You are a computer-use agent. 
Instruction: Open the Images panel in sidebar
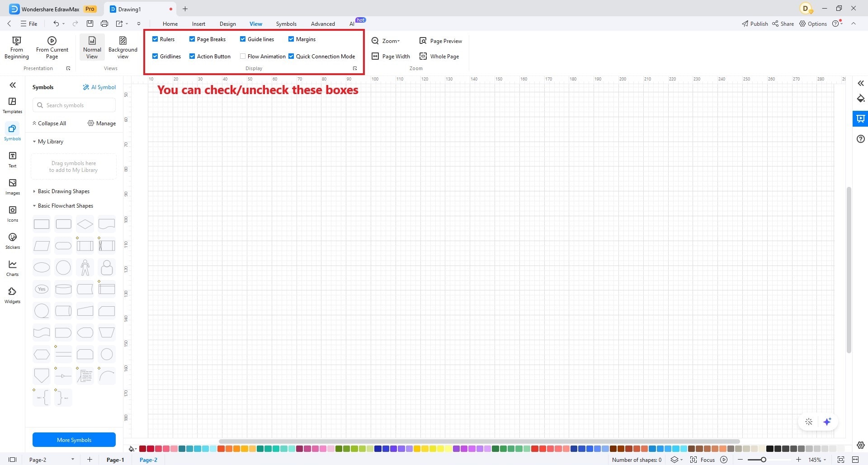click(x=12, y=186)
